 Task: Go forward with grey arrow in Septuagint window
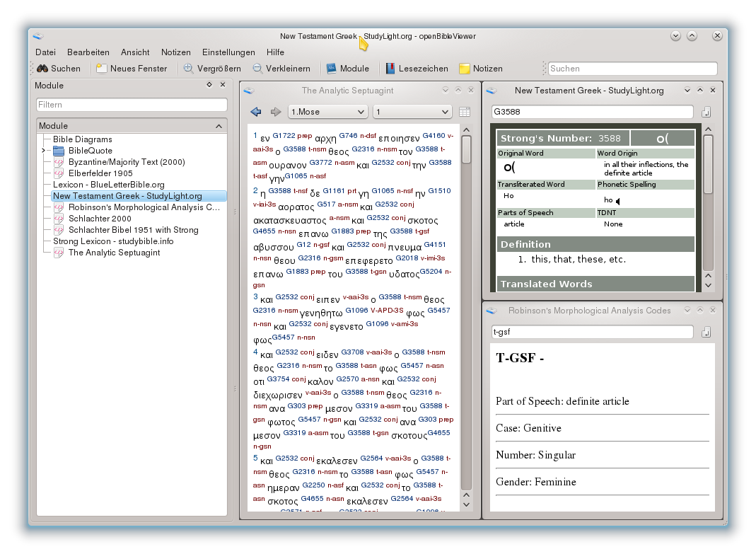[276, 112]
